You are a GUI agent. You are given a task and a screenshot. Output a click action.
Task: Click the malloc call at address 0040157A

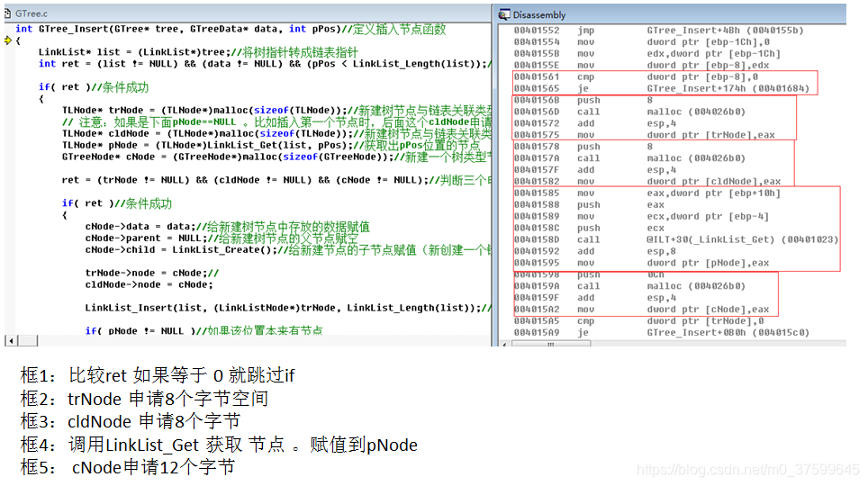pyautogui.click(x=630, y=158)
